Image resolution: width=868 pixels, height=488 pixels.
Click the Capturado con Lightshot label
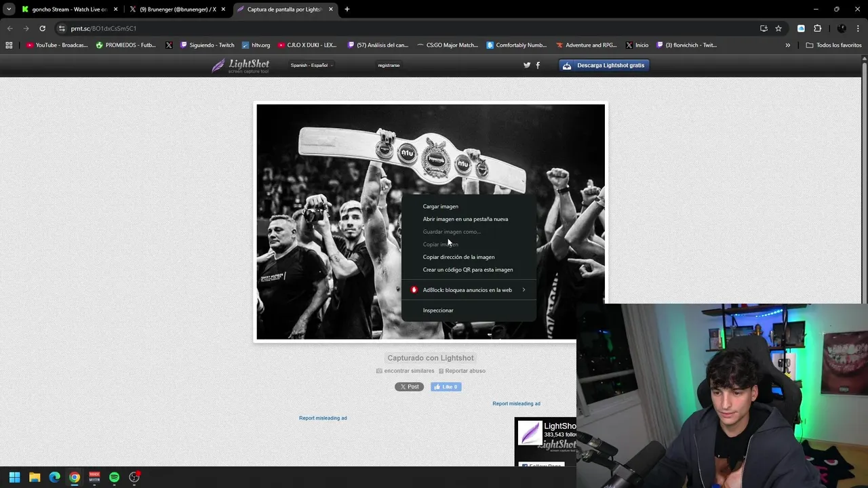coord(431,358)
